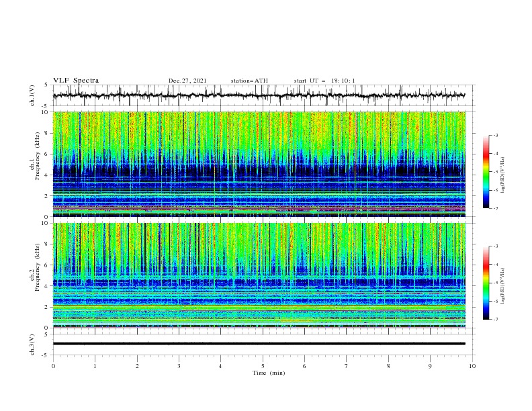The image size is (532, 411).
Task: Click the "10" tick on the time axis
Action: coord(472,366)
